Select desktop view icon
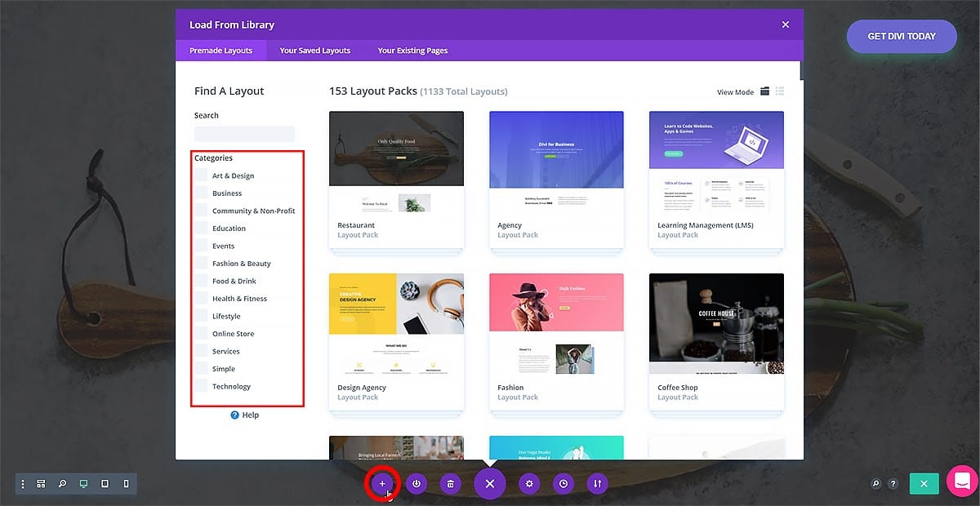This screenshot has width=980, height=506. [83, 484]
